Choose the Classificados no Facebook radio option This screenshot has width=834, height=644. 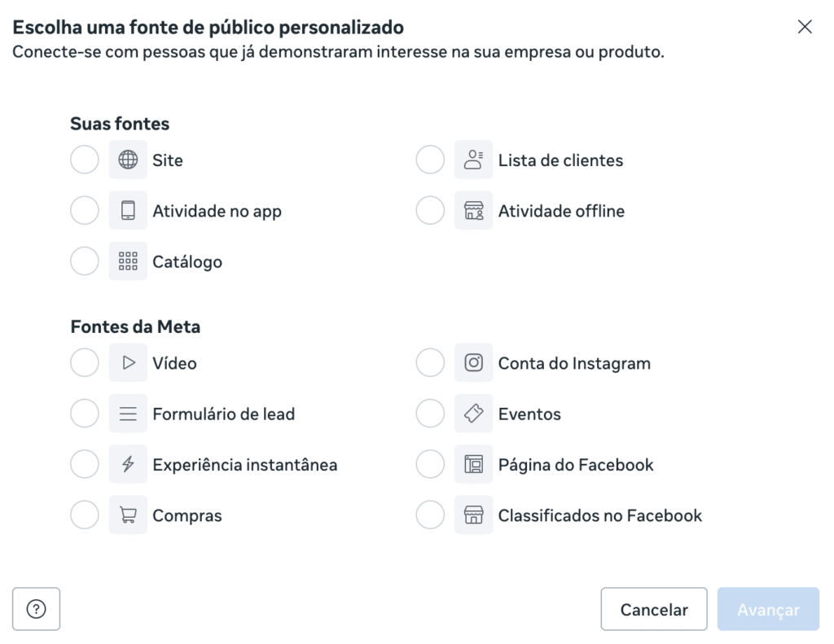click(430, 515)
